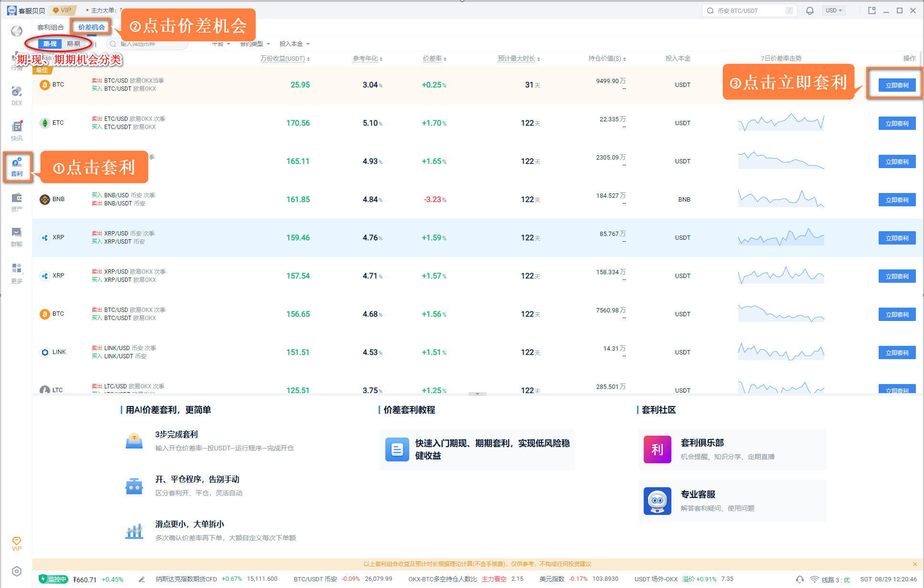Open the 快速入门期现 tutorial card
Screen dimensions: 924x588
(477, 449)
